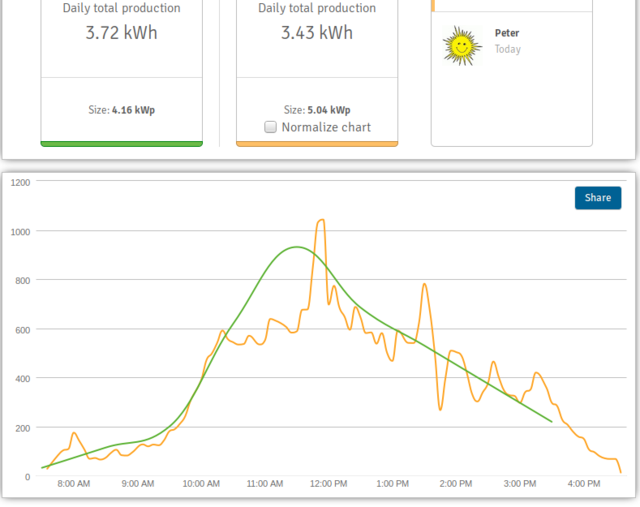Click the Size: 4.16 kWp label
640x507 pixels.
tap(122, 110)
